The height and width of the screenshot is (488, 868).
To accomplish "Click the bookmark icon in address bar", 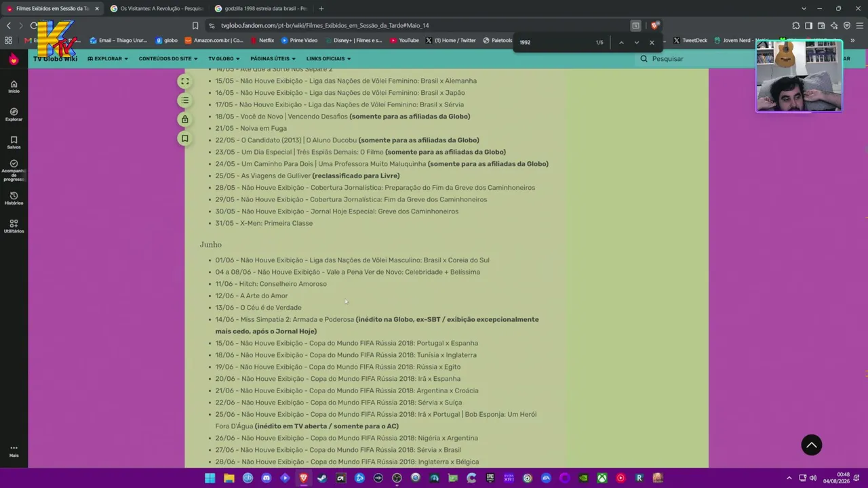I will point(195,26).
